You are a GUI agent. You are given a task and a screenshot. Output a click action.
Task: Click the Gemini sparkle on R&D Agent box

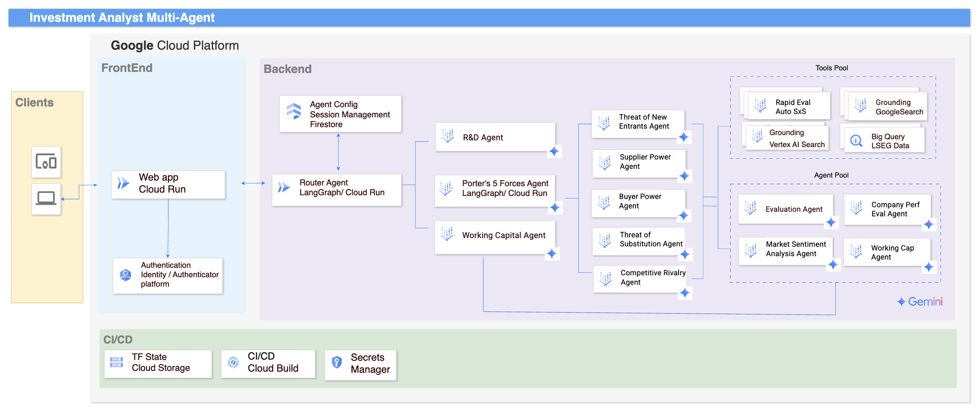click(x=554, y=151)
